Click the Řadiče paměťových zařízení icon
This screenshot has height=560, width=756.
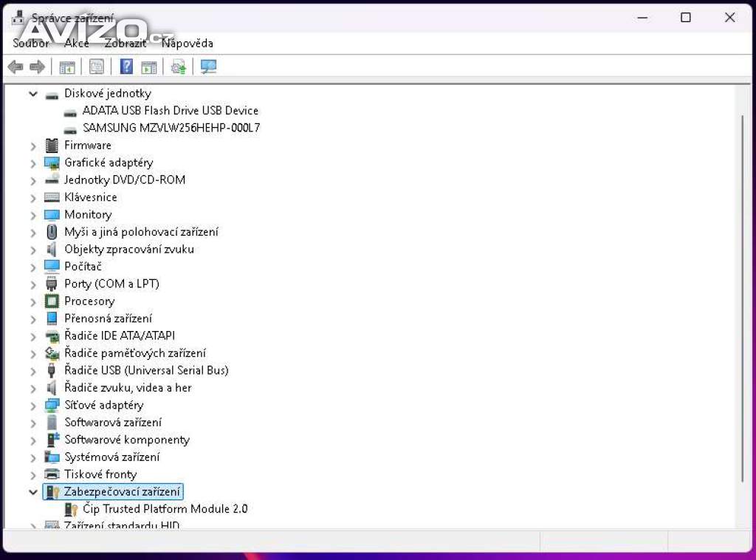coord(52,354)
